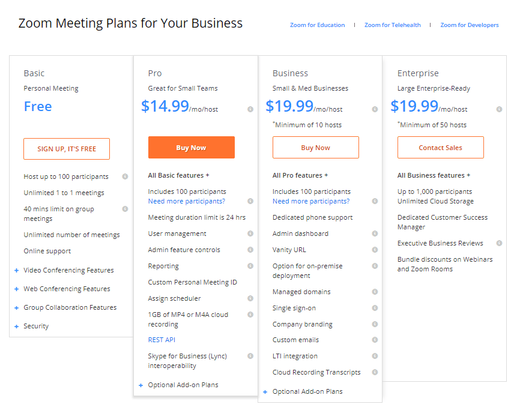This screenshot has width=532, height=407.
Task: Click Bundle discounts on Webinars text
Action: (x=445, y=264)
